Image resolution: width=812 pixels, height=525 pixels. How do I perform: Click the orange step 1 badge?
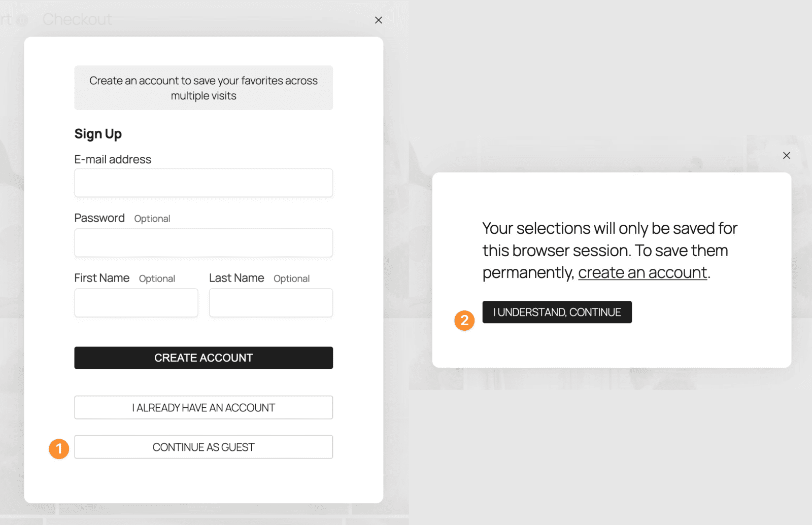pyautogui.click(x=59, y=449)
